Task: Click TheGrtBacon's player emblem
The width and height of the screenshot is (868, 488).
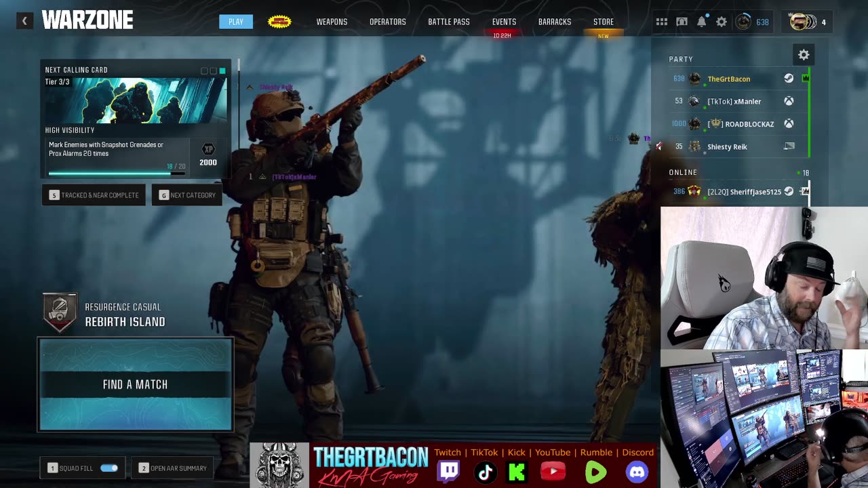Action: tap(694, 79)
